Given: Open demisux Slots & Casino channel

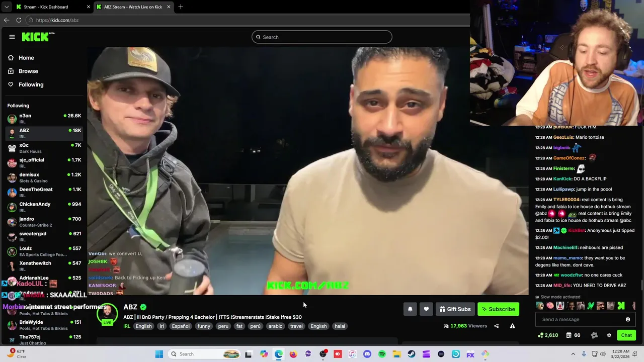Looking at the screenshot, I should pyautogui.click(x=44, y=177).
